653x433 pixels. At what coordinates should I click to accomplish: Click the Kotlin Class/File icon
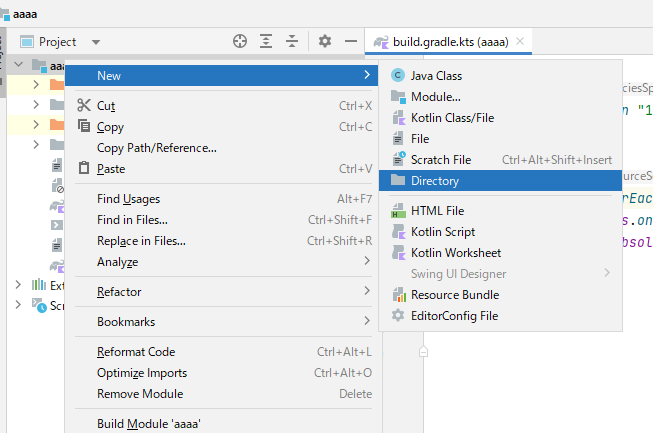point(399,118)
